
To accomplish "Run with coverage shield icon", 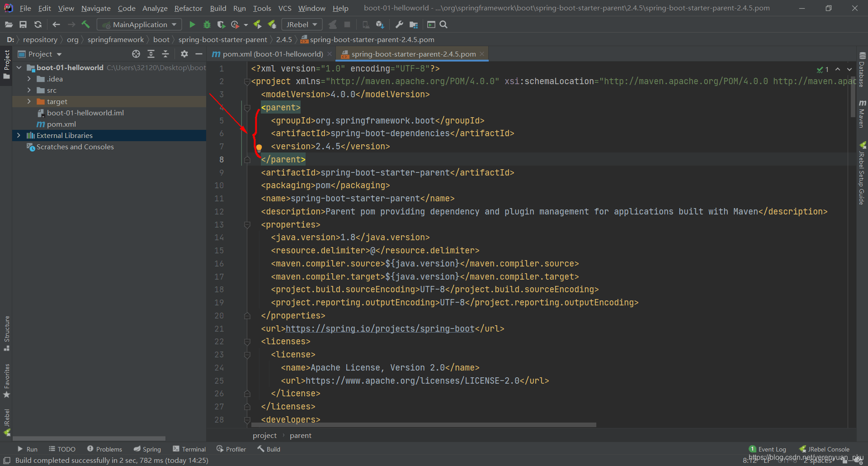I will click(221, 25).
